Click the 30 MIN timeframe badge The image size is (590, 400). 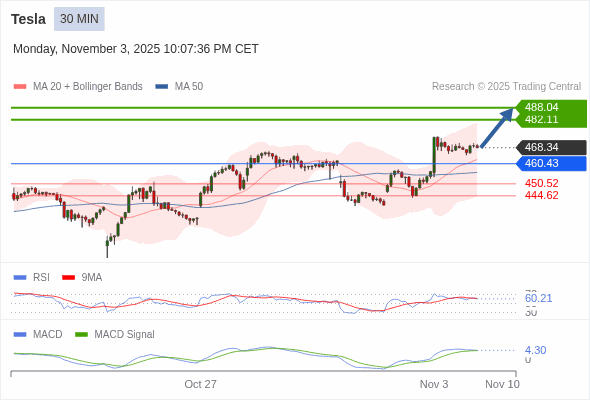(79, 19)
